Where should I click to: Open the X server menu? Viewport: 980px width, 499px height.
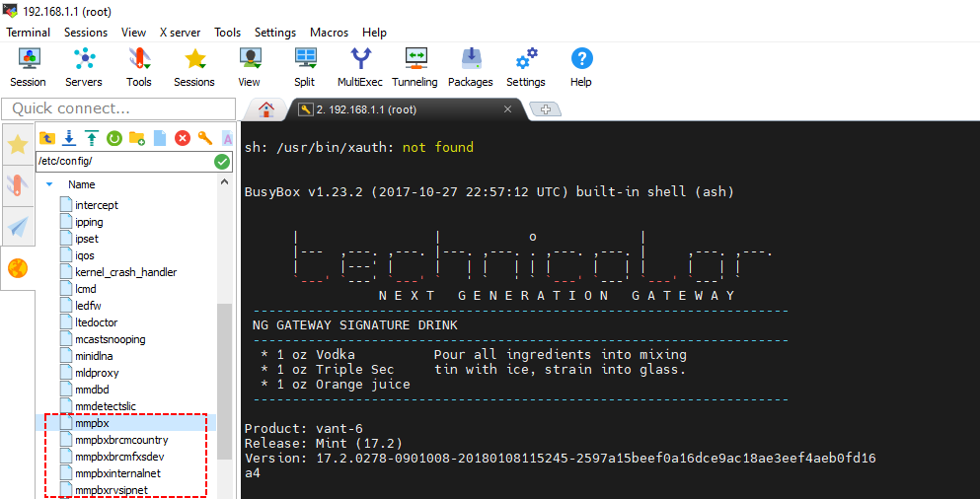click(180, 33)
